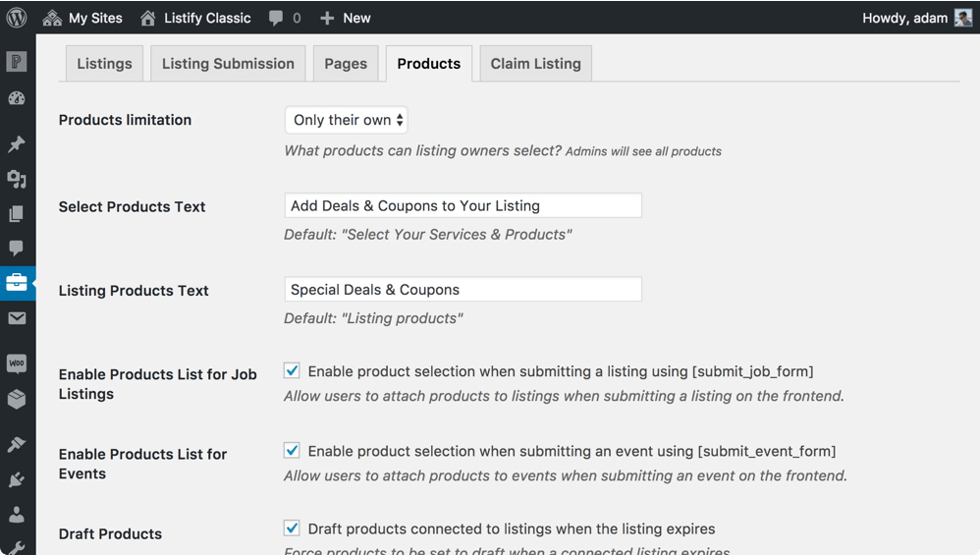This screenshot has height=555, width=980.
Task: Click hint 'What products can listing owners select?'
Action: tap(423, 150)
